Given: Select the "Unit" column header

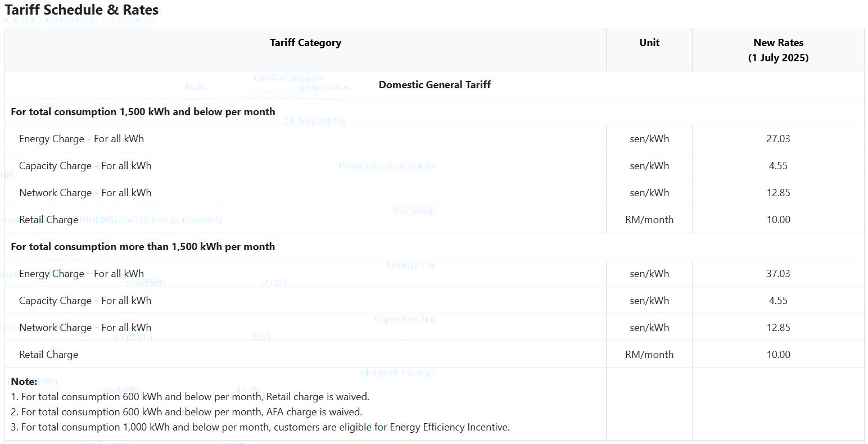Looking at the screenshot, I should click(x=649, y=43).
